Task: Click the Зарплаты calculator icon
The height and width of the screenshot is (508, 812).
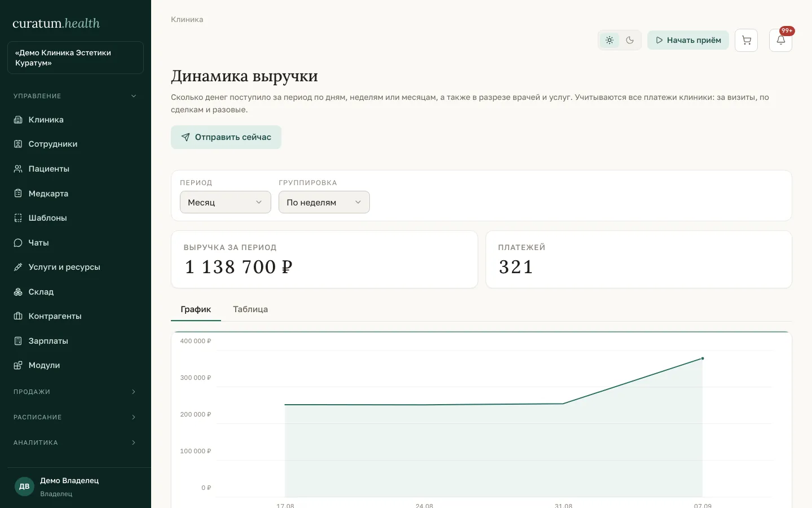Action: coord(18,341)
